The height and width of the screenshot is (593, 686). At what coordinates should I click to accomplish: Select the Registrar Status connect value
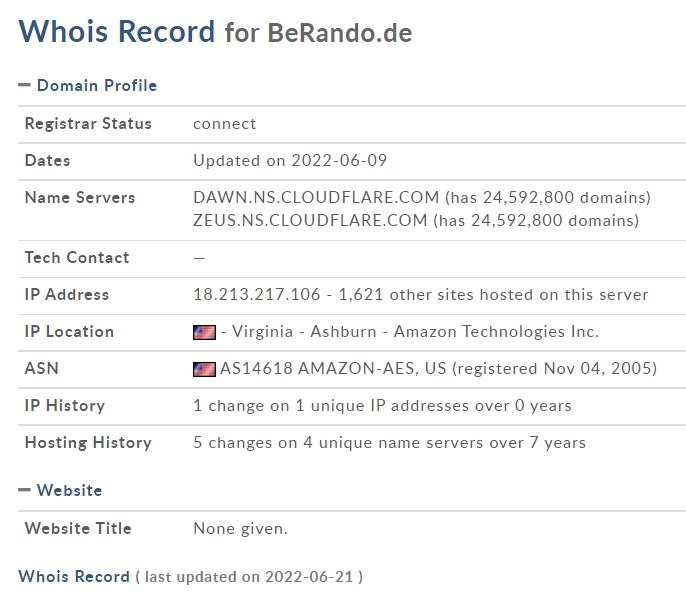click(224, 124)
